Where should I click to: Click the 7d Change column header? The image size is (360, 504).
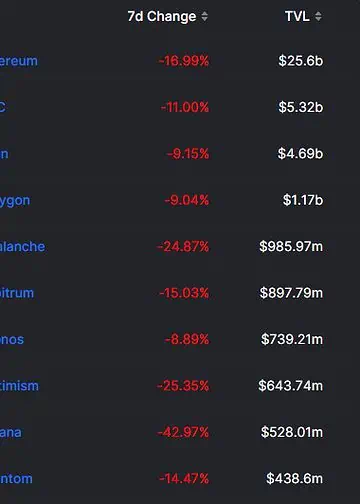[x=162, y=16]
